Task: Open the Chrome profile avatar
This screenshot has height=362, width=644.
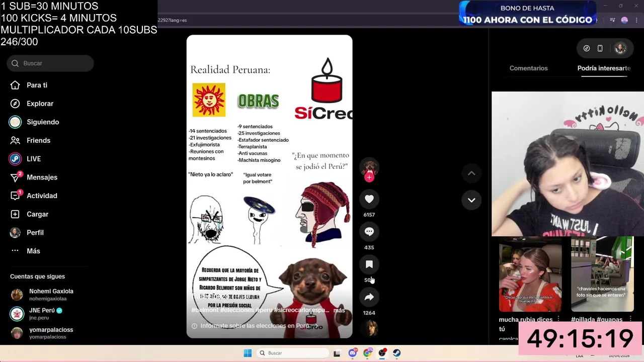Action: point(624,20)
